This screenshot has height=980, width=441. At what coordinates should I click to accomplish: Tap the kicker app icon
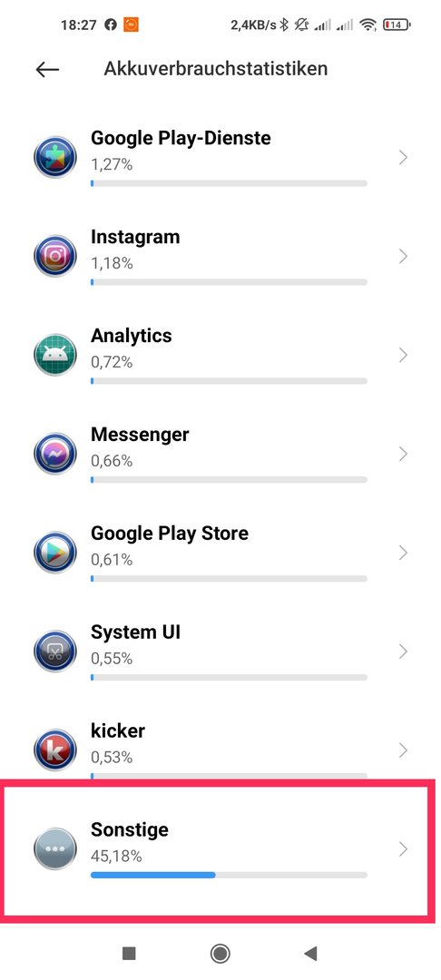pyautogui.click(x=55, y=750)
